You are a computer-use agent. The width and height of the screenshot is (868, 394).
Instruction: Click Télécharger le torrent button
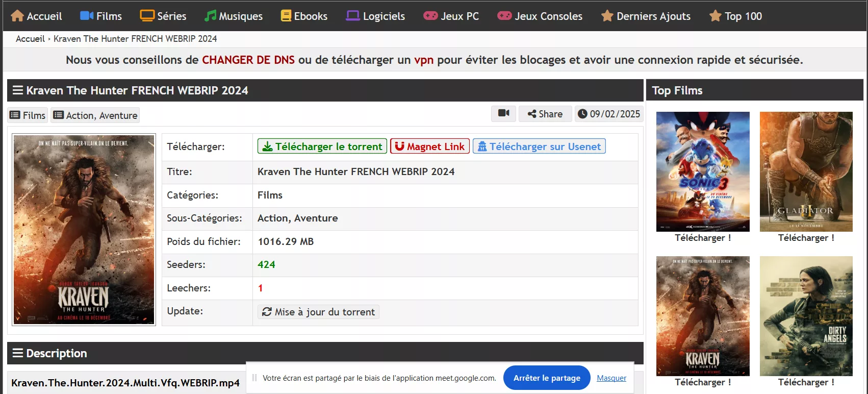tap(322, 146)
